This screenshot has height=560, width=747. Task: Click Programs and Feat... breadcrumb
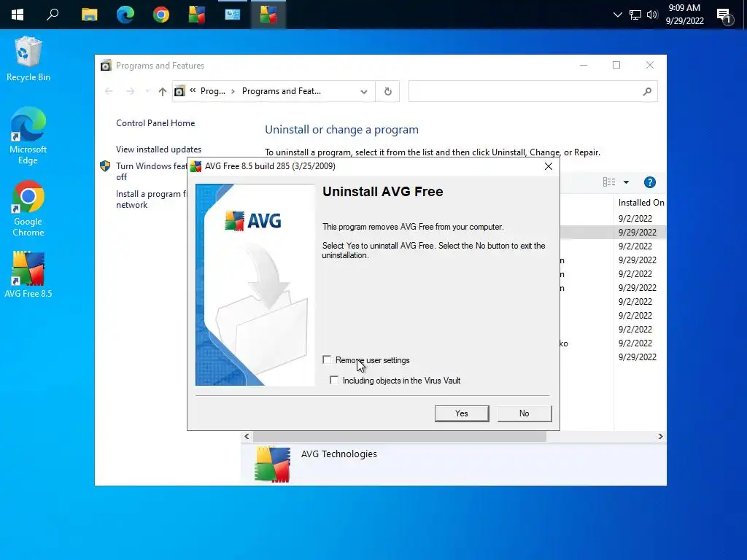point(282,91)
